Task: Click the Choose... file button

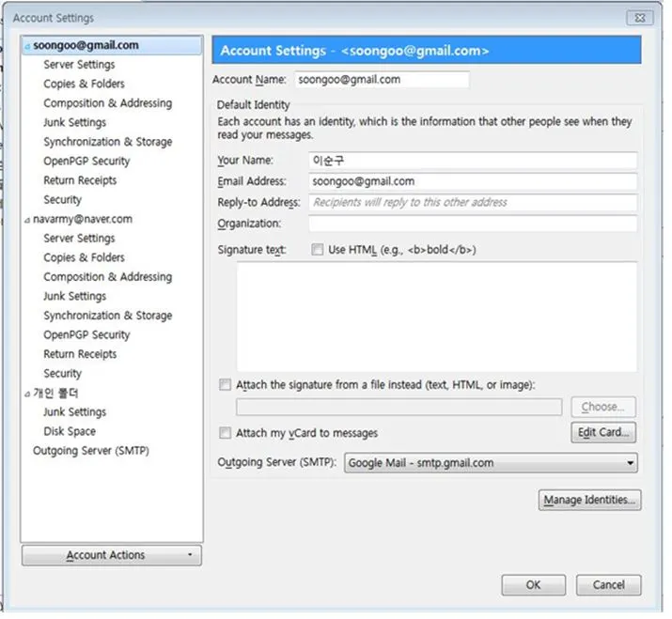Action: click(603, 407)
